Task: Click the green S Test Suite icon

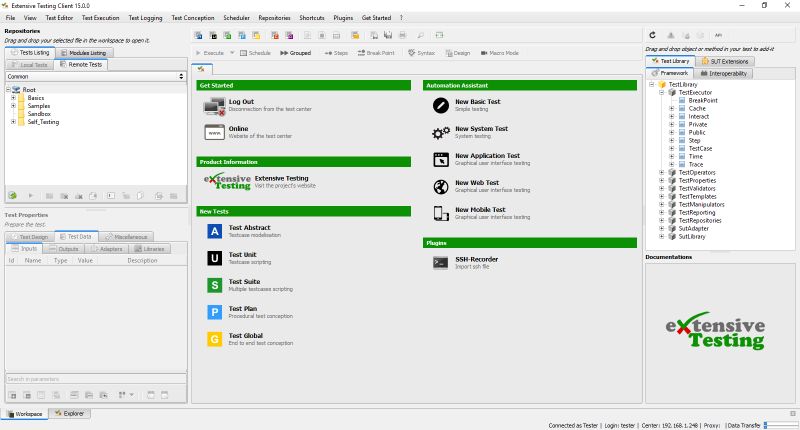Action: pyautogui.click(x=214, y=285)
